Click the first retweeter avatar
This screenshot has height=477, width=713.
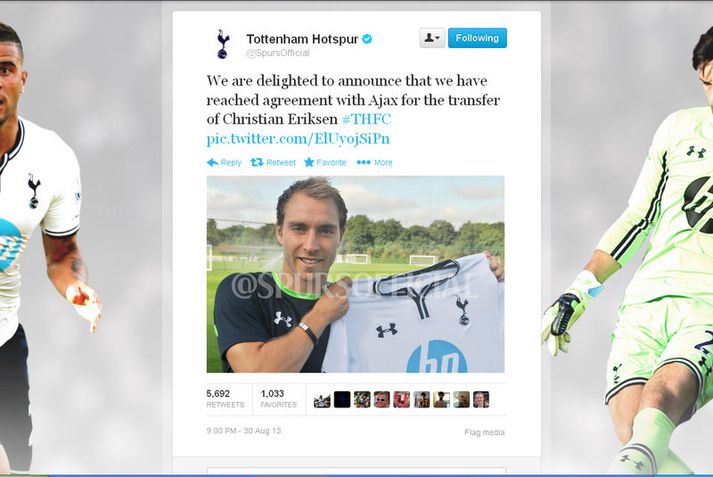pos(322,400)
